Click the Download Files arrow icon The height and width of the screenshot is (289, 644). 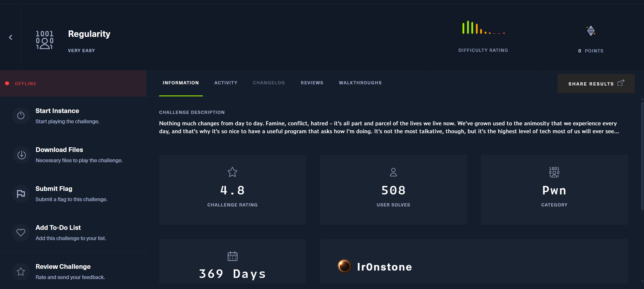[x=21, y=155]
